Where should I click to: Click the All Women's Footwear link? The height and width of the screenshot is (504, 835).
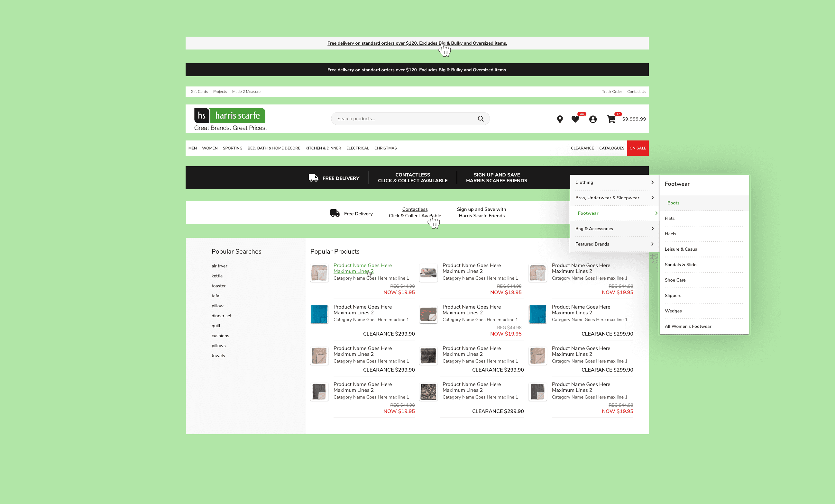point(688,326)
